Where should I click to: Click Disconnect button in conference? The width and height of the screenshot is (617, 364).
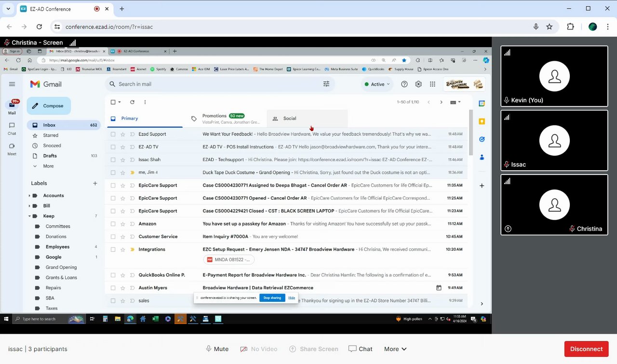click(586, 349)
